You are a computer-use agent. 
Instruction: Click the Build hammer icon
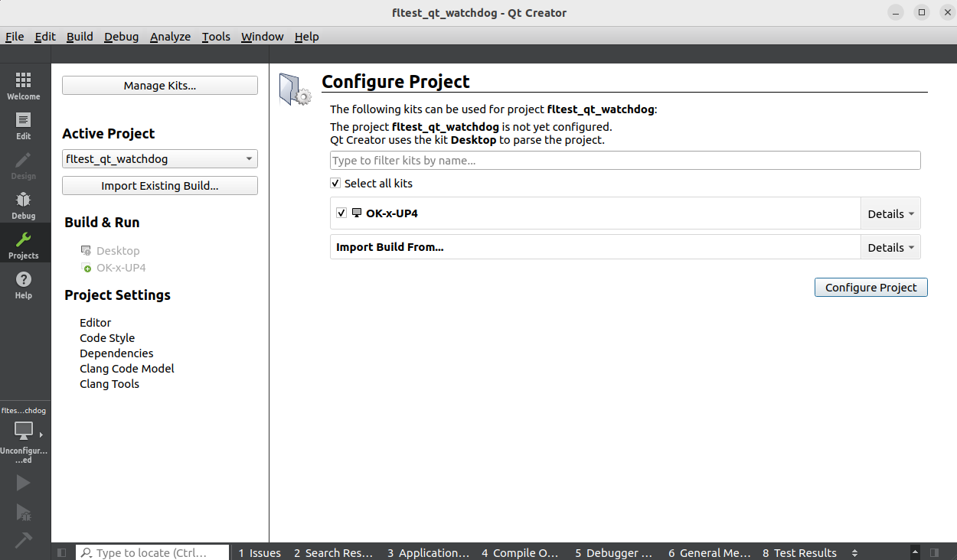coord(23,540)
